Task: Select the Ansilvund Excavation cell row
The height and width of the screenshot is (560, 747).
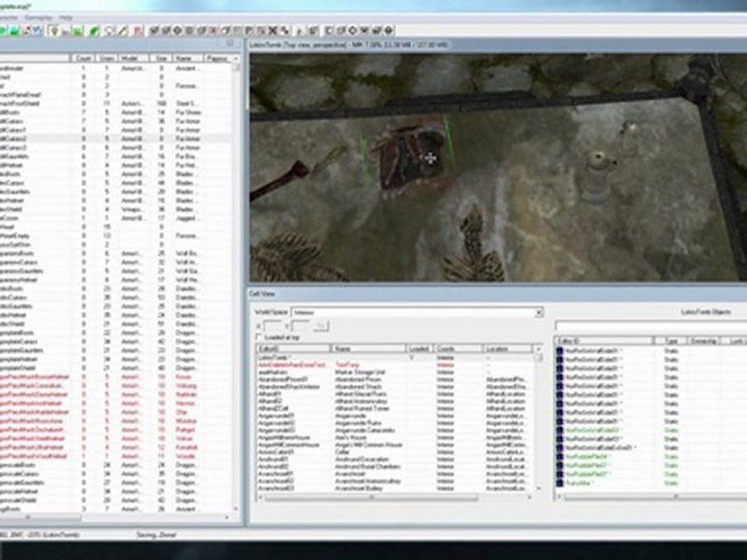Action: (x=395, y=460)
